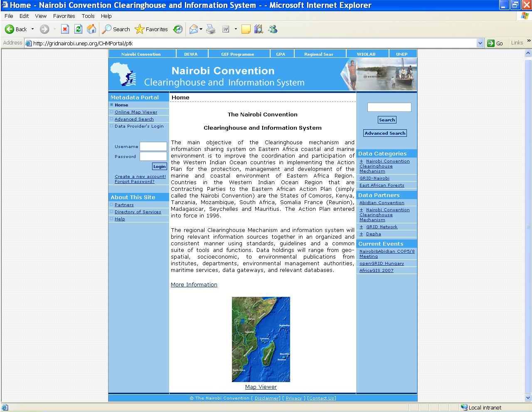Click the vertical scrollbar down arrow
This screenshot has height=412, width=532.
point(528,398)
